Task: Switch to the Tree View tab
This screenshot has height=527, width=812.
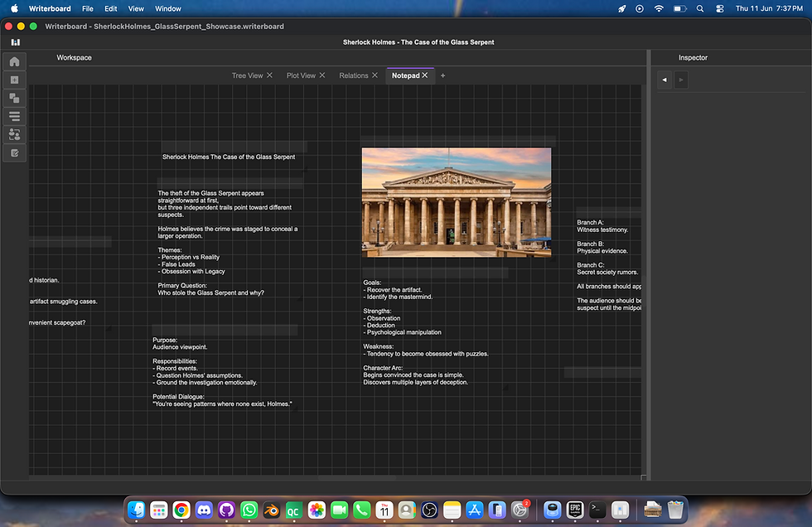Action: (248, 75)
